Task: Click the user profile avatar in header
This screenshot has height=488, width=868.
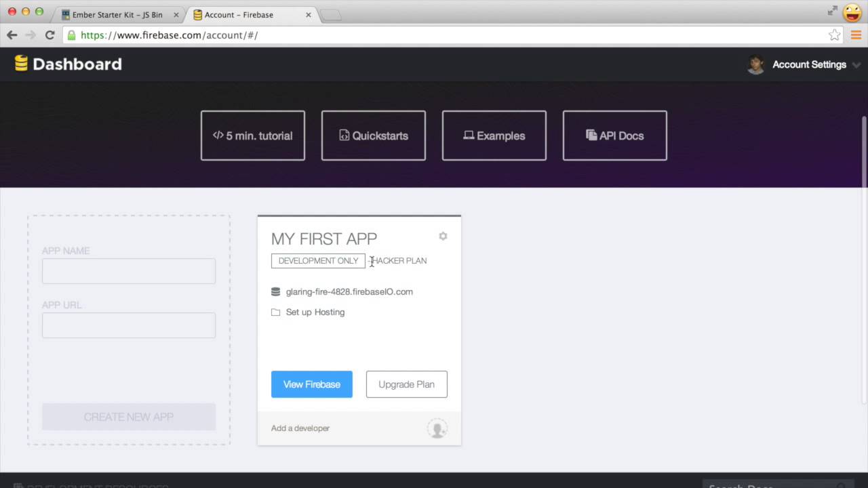Action: point(755,64)
